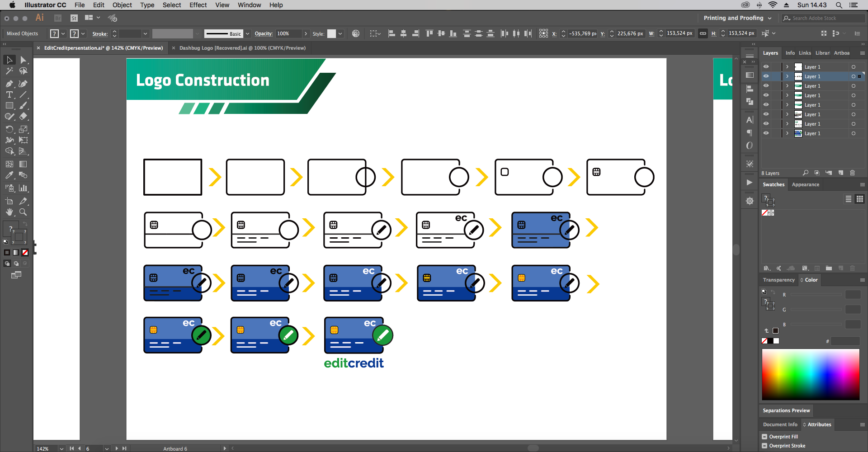Select the Rectangle tool
Screen dimensions: 868x452
point(9,105)
